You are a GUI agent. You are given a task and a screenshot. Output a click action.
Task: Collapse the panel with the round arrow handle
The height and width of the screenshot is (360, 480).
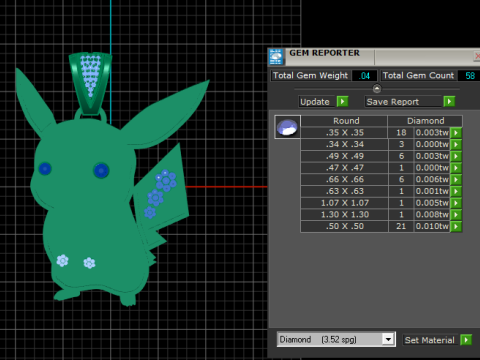coord(377,89)
